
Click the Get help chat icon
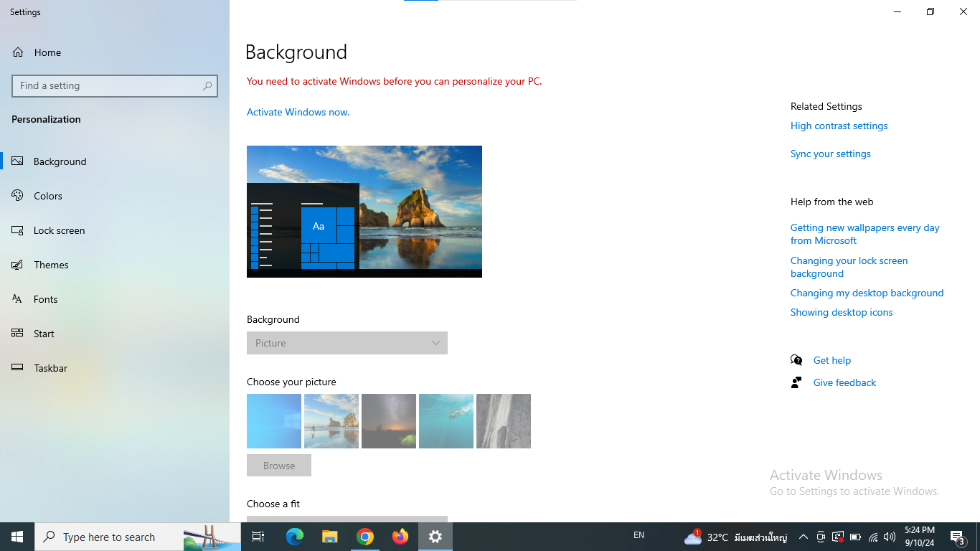pos(796,360)
